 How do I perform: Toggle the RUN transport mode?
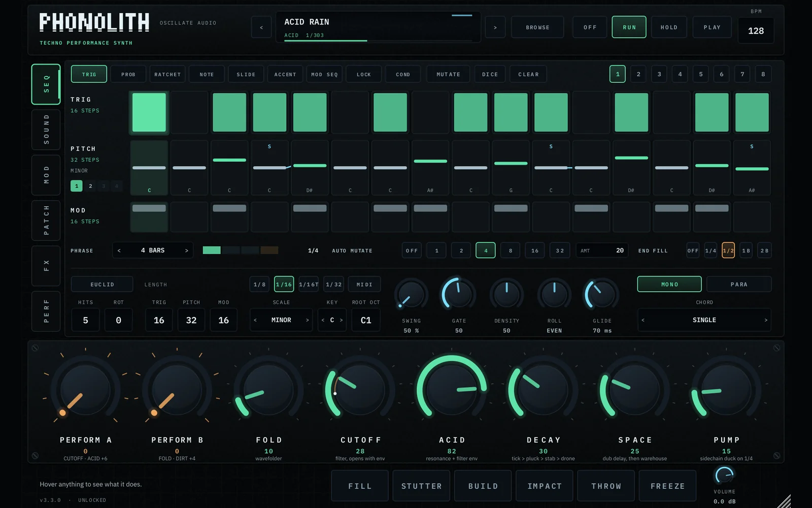point(629,27)
